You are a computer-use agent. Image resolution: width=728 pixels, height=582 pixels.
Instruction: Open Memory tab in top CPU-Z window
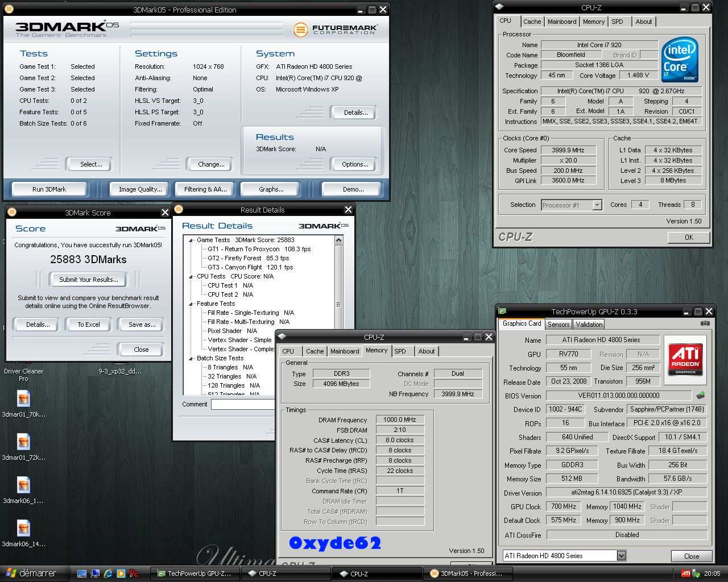click(x=593, y=22)
